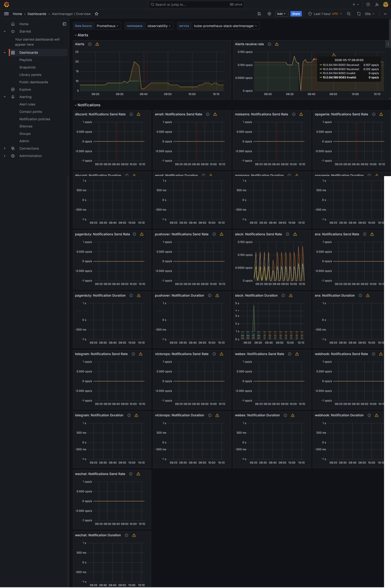Image resolution: width=391 pixels, height=588 pixels.
Task: Expand the Administration sidebar section
Action: click(x=4, y=156)
